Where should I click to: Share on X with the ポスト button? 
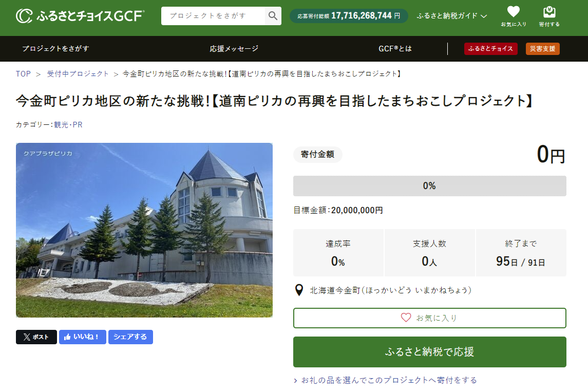coord(36,337)
